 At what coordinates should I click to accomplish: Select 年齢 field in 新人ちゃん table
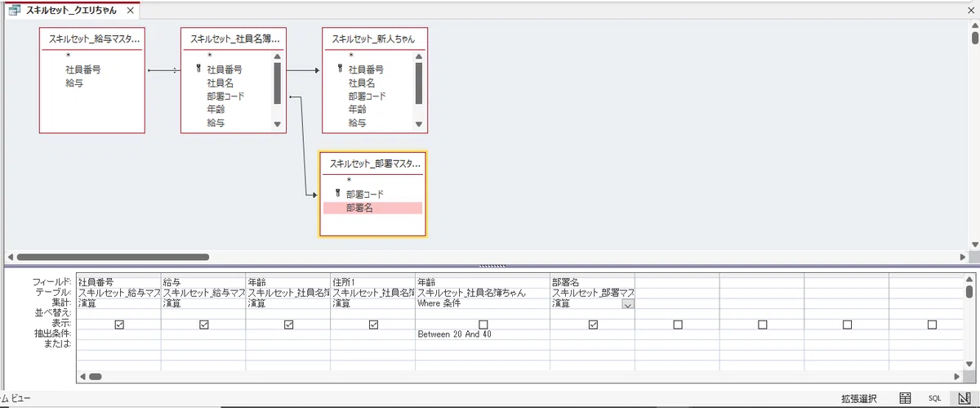click(x=357, y=110)
